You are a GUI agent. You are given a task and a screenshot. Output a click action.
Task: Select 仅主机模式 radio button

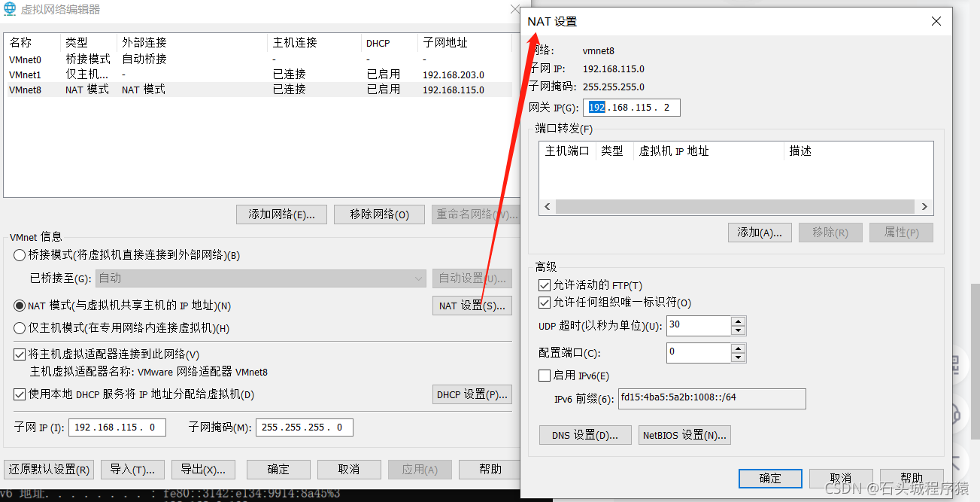click(x=20, y=328)
